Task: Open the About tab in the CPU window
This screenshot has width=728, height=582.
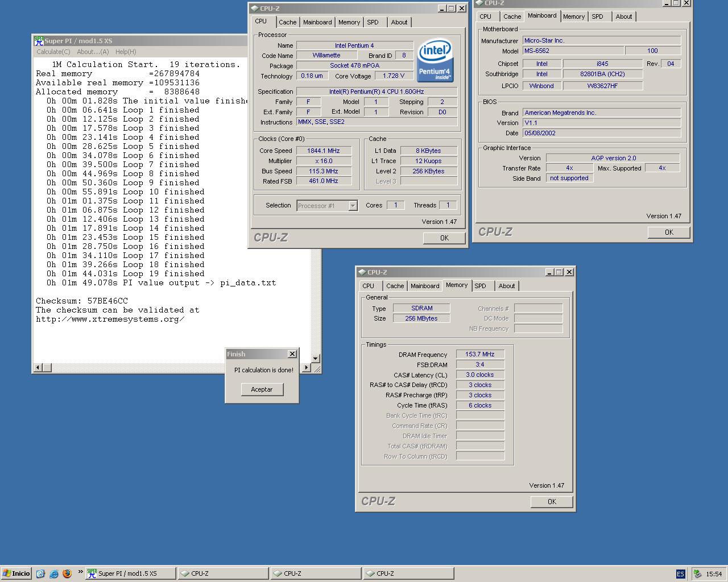Action: coord(399,22)
